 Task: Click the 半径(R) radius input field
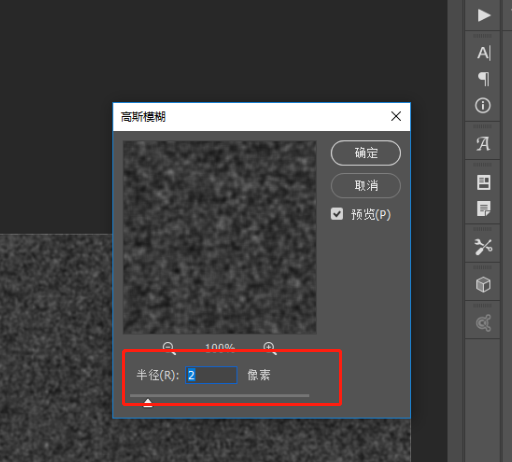(211, 375)
